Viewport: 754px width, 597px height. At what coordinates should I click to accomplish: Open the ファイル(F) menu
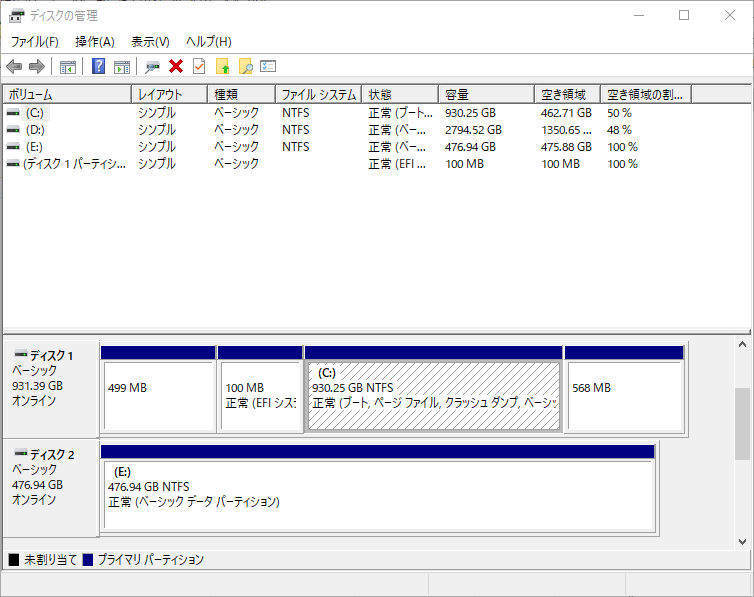pyautogui.click(x=35, y=42)
